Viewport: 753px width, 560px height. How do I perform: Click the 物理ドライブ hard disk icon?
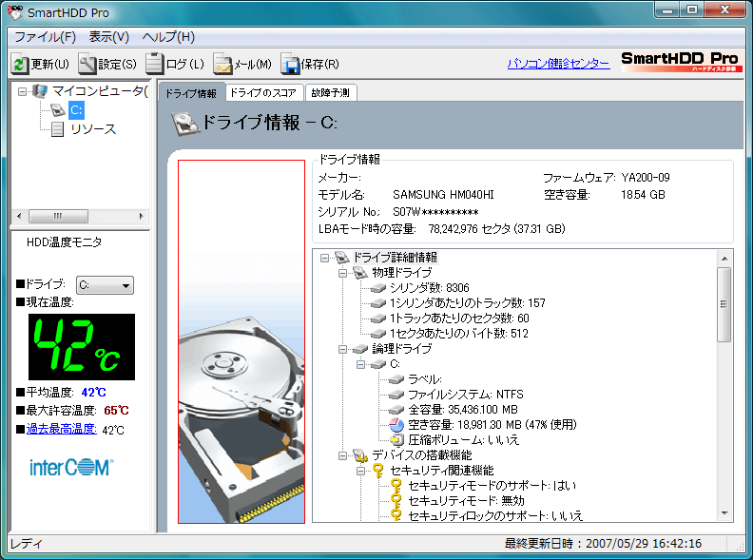[360, 273]
